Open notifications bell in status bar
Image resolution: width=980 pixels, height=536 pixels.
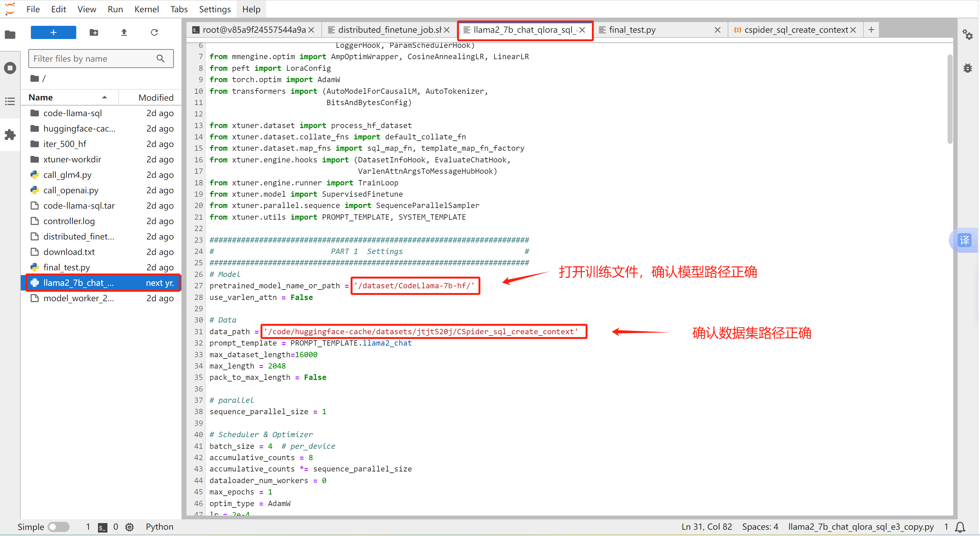pos(960,527)
